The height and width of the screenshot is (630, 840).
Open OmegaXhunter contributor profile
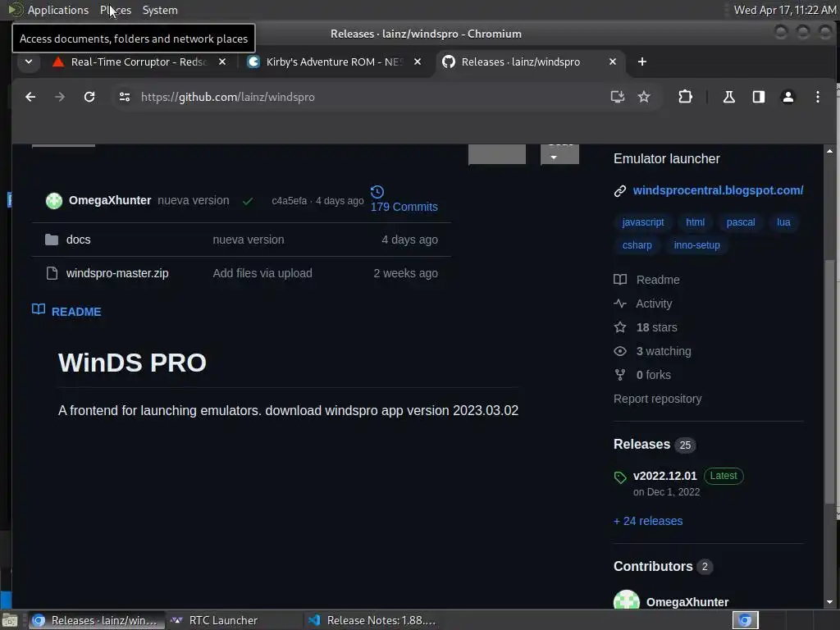coord(687,602)
